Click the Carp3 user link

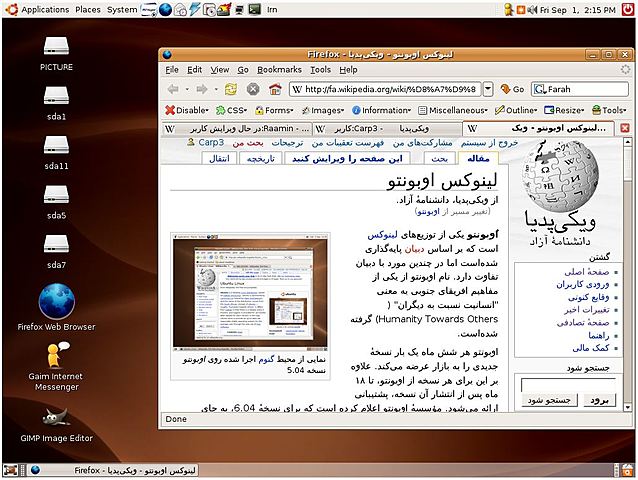211,142
